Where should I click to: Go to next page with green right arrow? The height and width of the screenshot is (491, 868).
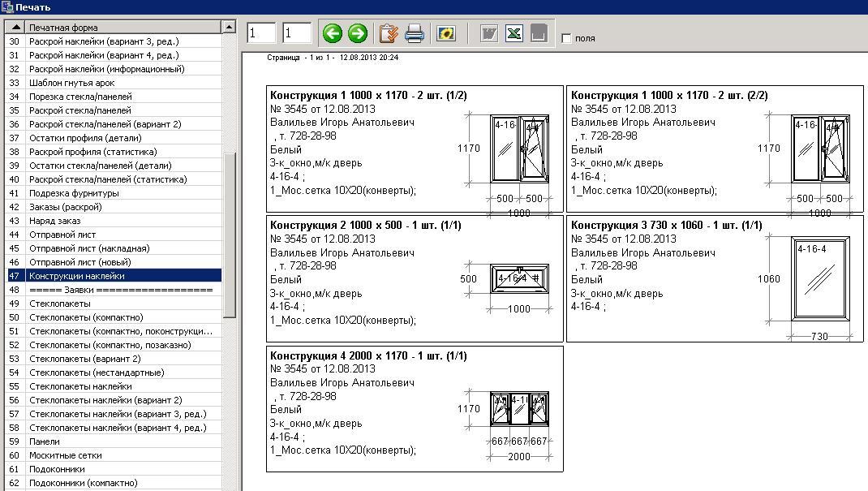[x=358, y=34]
